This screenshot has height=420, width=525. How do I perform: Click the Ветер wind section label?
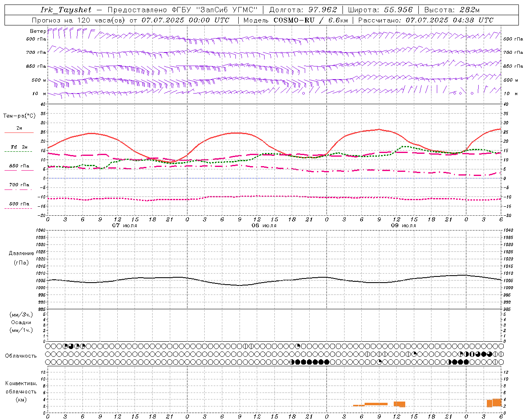pyautogui.click(x=38, y=31)
